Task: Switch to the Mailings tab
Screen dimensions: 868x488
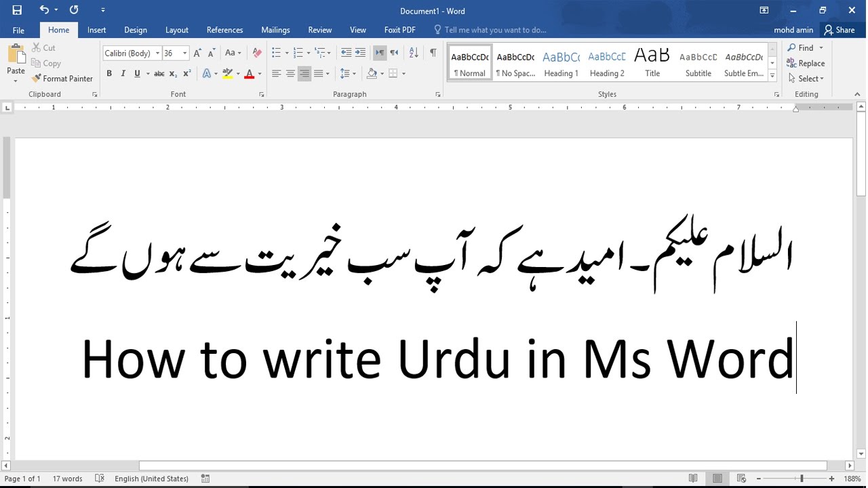Action: click(275, 30)
